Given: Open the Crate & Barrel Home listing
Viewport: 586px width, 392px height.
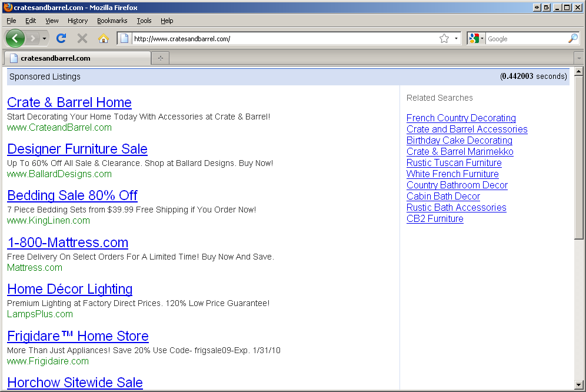Looking at the screenshot, I should tap(69, 102).
